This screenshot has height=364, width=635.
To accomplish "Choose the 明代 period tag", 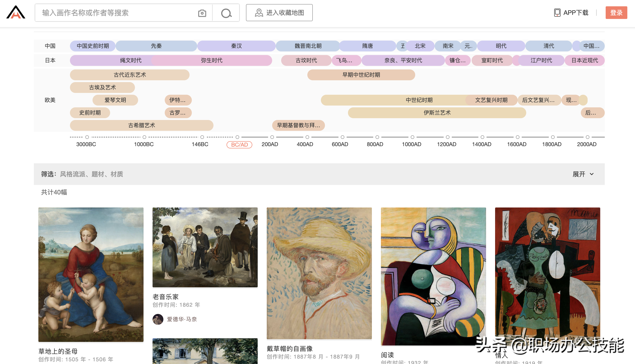I will point(501,46).
